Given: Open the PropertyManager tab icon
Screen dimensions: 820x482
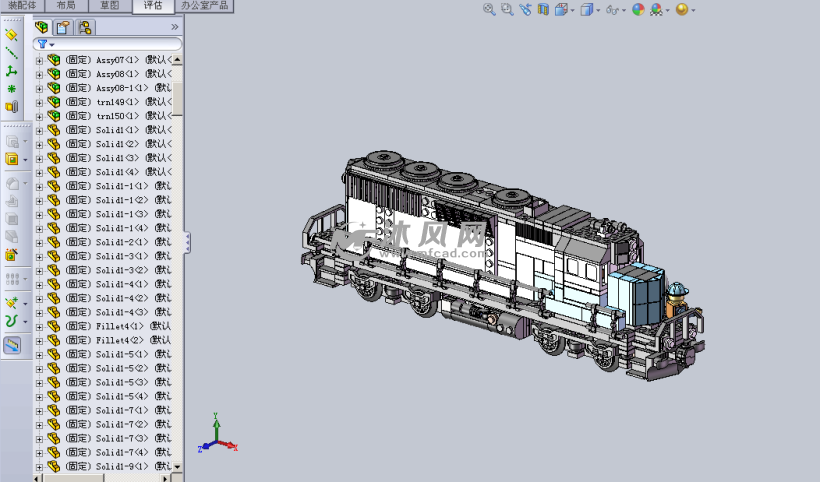Looking at the screenshot, I should pyautogui.click(x=63, y=27).
